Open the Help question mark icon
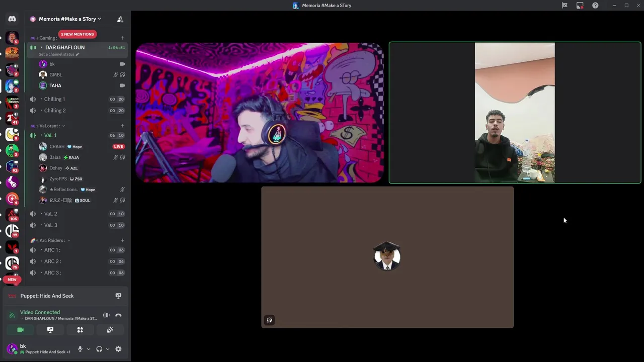Screen dimensions: 644x362 [x=595, y=6]
